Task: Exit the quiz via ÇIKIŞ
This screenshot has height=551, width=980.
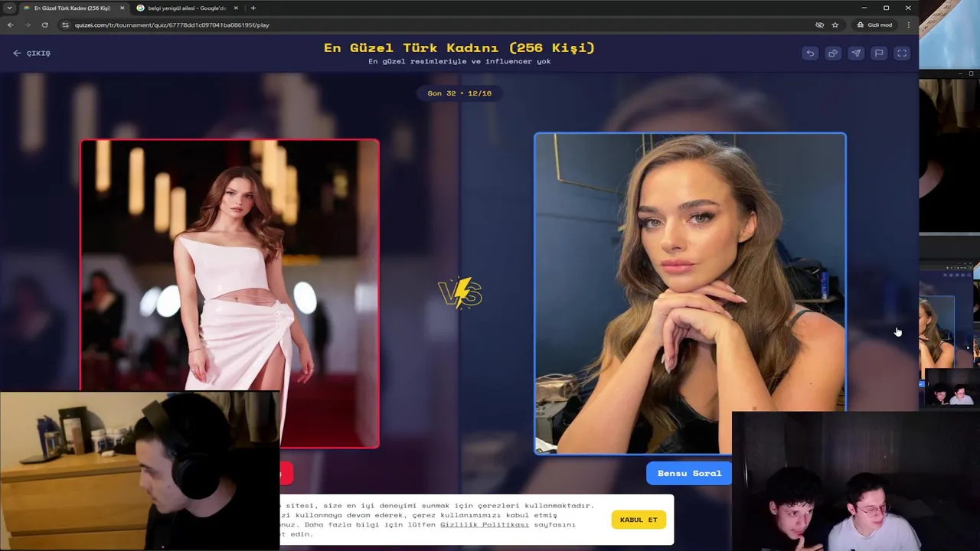Action: coord(32,54)
